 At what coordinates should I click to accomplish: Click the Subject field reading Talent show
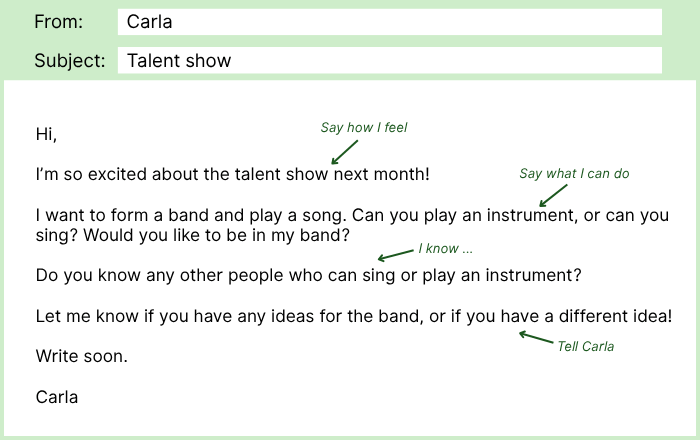(389, 60)
